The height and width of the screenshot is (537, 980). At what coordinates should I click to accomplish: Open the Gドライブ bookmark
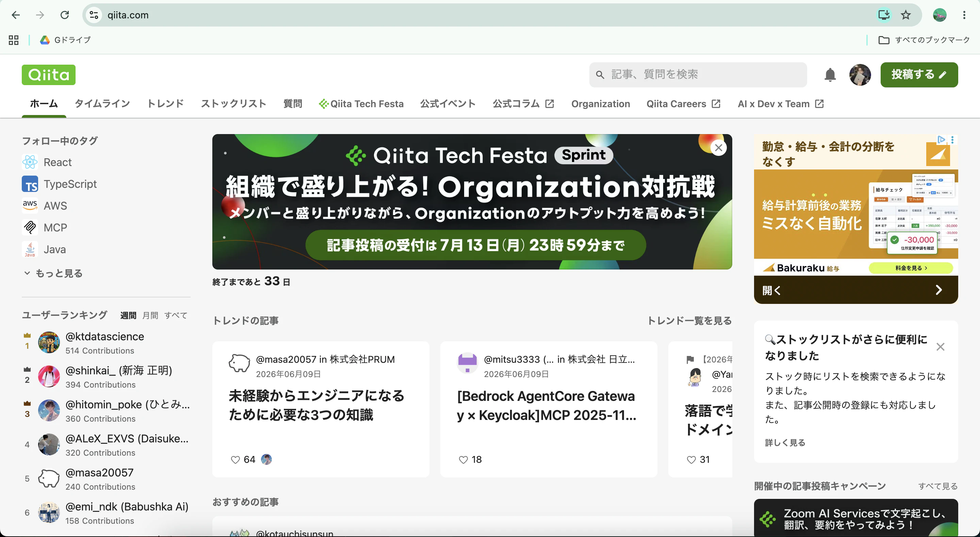65,40
